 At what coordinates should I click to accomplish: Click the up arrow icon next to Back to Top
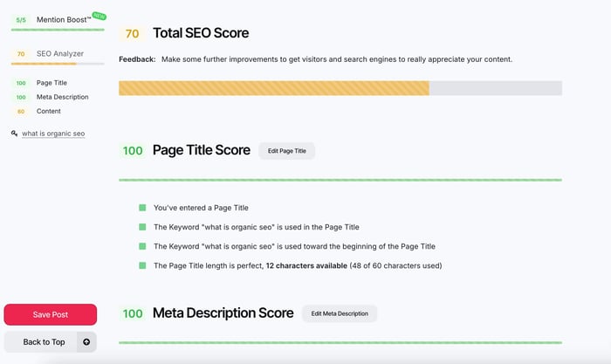coord(86,341)
